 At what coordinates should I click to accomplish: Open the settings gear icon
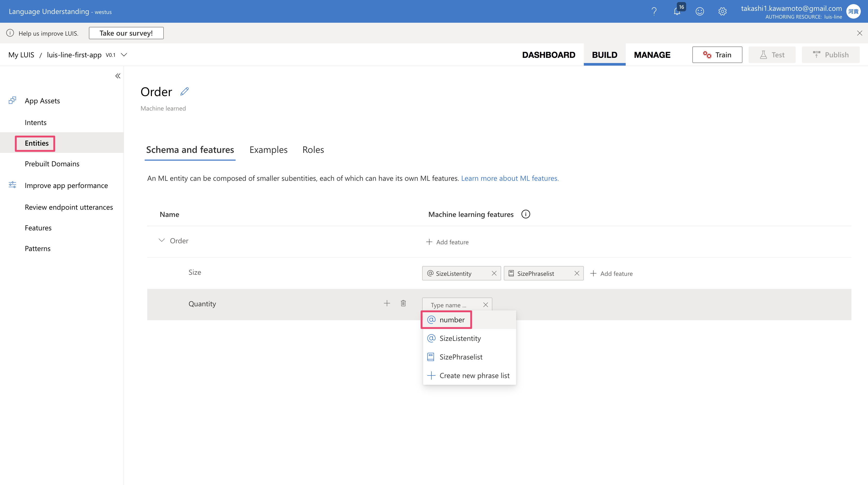click(x=722, y=11)
